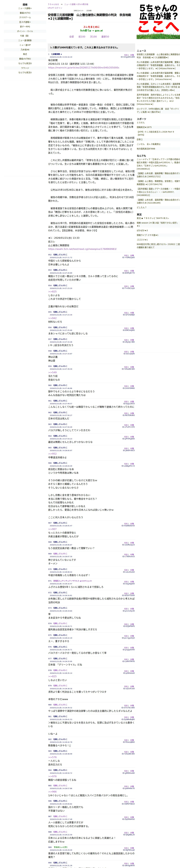Select 乃木坂46 in the sidebar

pyautogui.click(x=25, y=49)
